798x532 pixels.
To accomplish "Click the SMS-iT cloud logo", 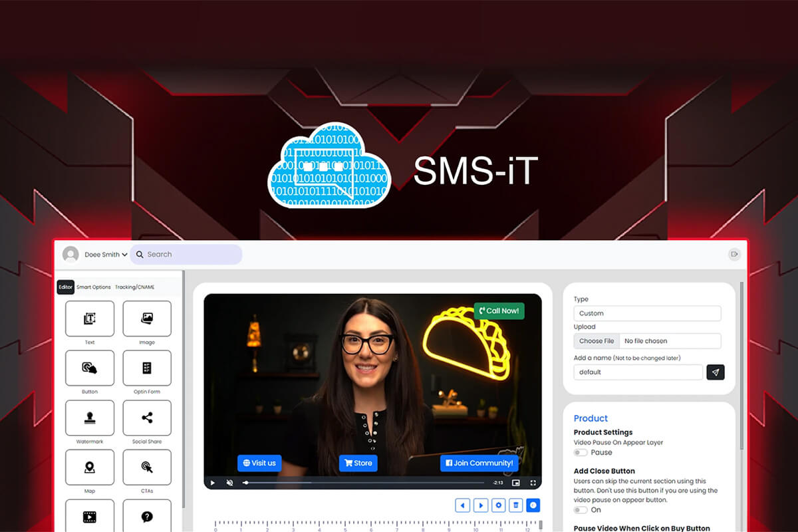I will click(x=329, y=166).
